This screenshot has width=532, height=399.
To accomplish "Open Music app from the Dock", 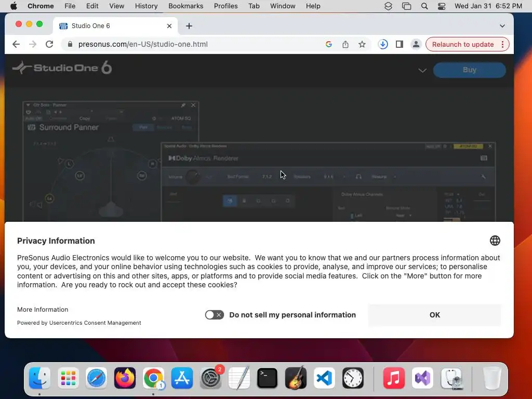I will [x=394, y=378].
